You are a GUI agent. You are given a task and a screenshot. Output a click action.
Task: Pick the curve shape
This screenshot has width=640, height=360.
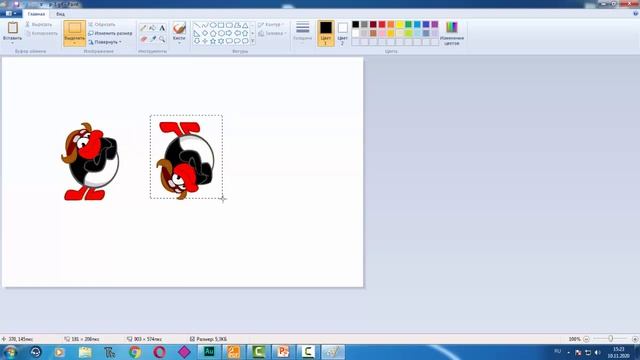pos(205,25)
